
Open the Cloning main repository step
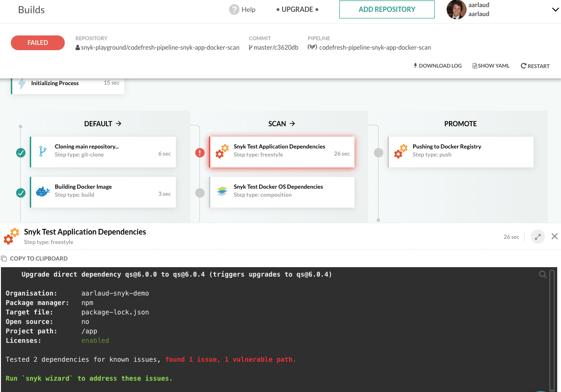(103, 152)
